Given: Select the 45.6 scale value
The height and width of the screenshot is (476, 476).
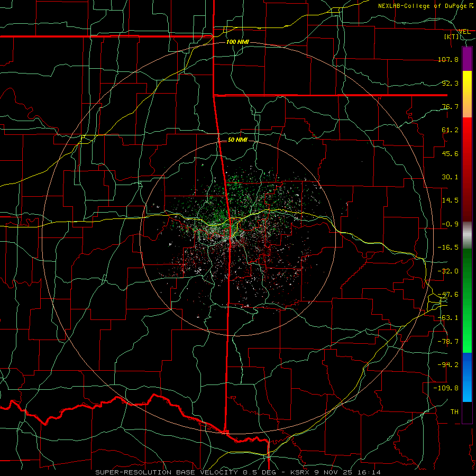Looking at the screenshot, I should pyautogui.click(x=450, y=153).
